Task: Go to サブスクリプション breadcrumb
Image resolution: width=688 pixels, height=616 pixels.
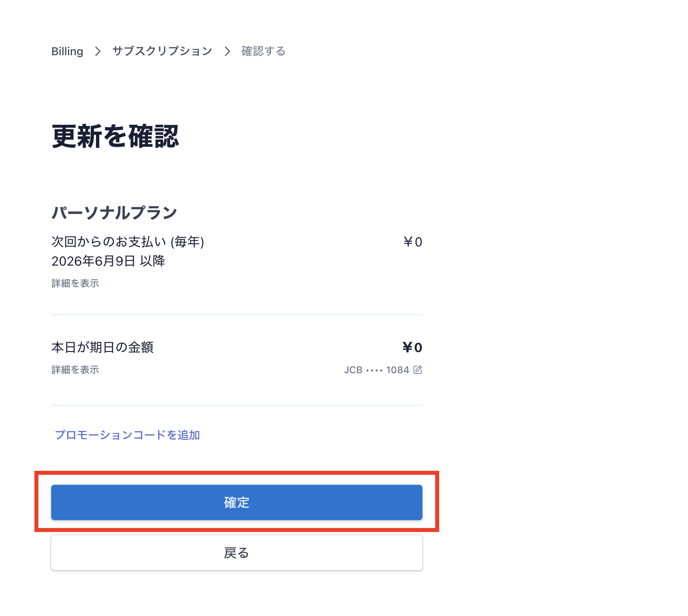Action: pyautogui.click(x=162, y=51)
